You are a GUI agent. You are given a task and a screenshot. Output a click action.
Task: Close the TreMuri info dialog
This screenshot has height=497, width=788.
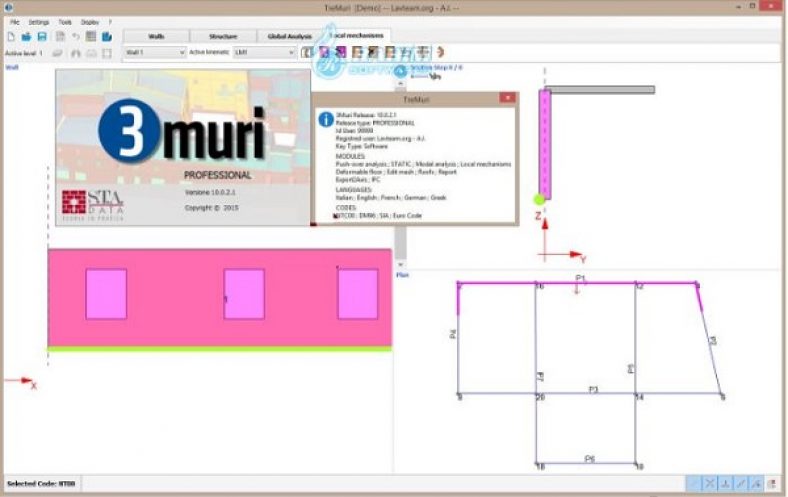(508, 98)
